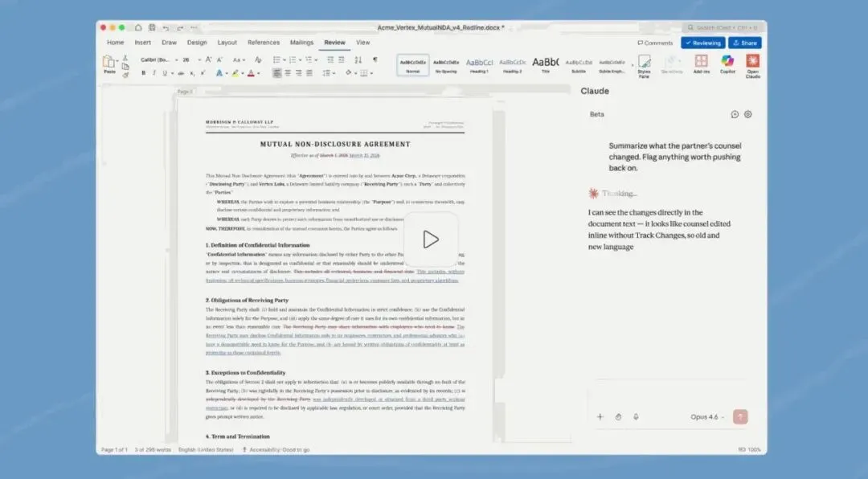The height and width of the screenshot is (479, 868).
Task: Decrease paragraph indent
Action: point(330,59)
